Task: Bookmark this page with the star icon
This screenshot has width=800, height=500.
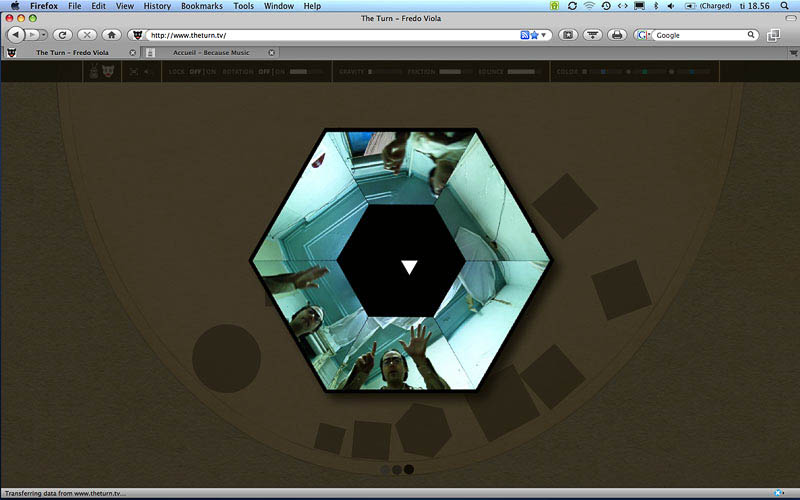Action: (x=534, y=35)
